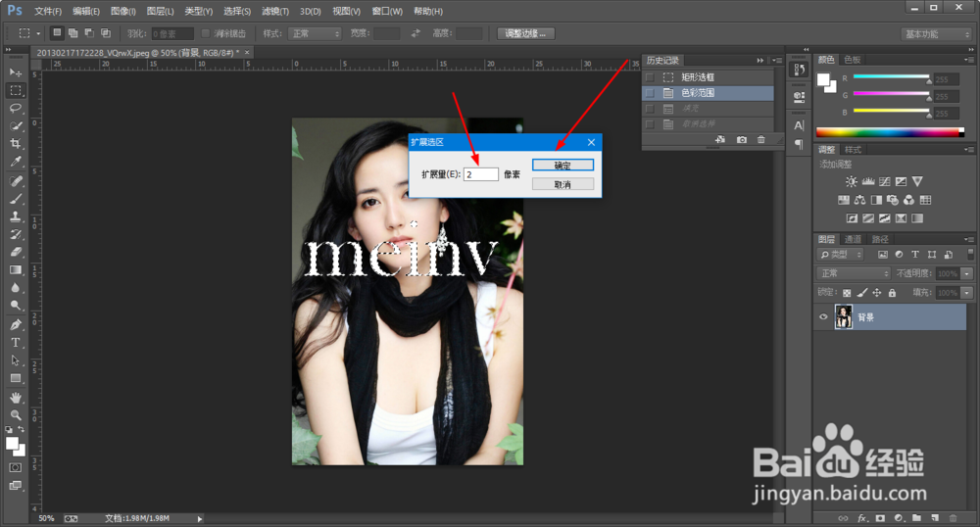Viewport: 980px width, 527px height.
Task: Select the Eraser tool
Action: tap(16, 252)
